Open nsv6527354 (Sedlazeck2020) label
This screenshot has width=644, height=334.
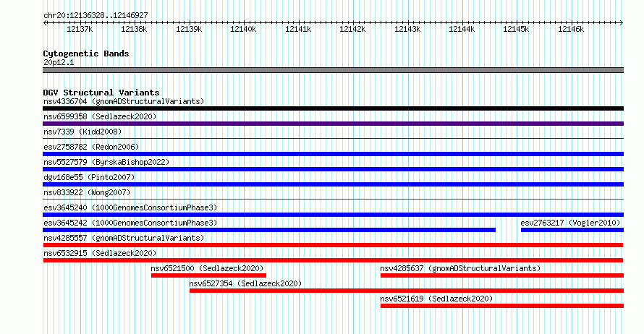click(x=245, y=283)
